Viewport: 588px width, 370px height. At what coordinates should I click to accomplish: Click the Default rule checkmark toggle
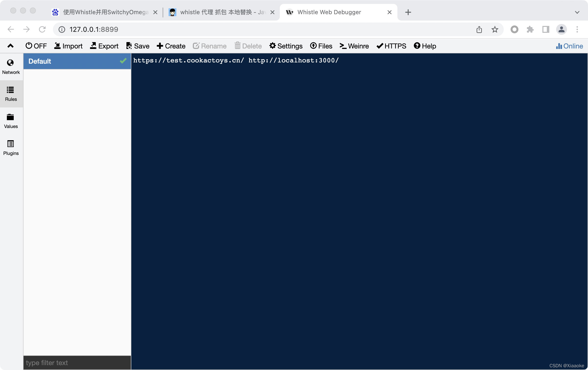pos(123,61)
